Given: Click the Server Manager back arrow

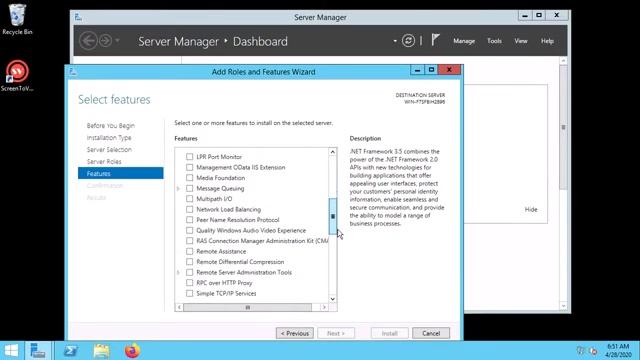Looking at the screenshot, I should (88, 41).
